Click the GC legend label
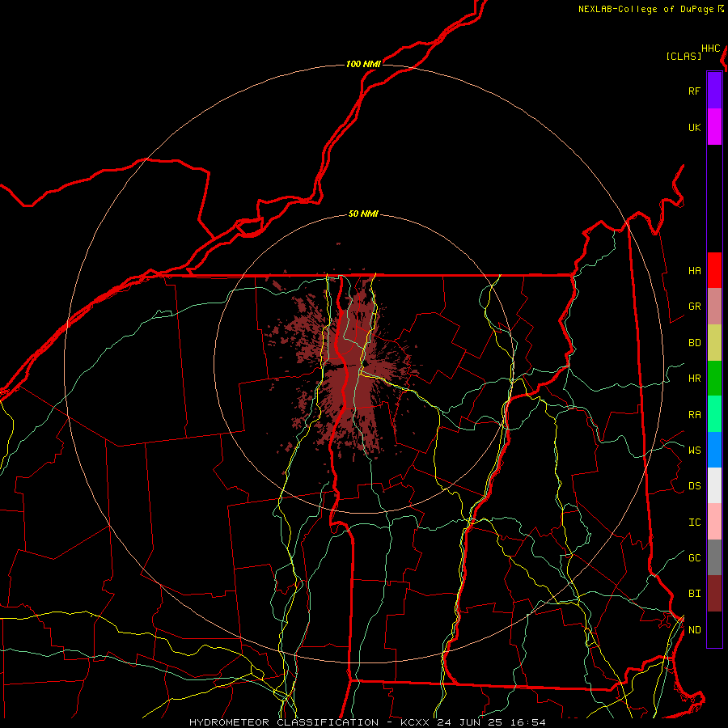 (x=694, y=557)
